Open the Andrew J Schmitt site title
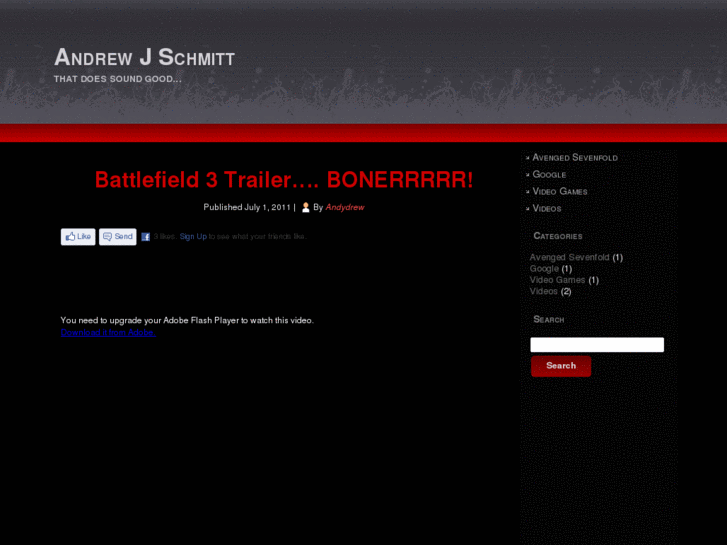The width and height of the screenshot is (727, 545). [x=145, y=58]
